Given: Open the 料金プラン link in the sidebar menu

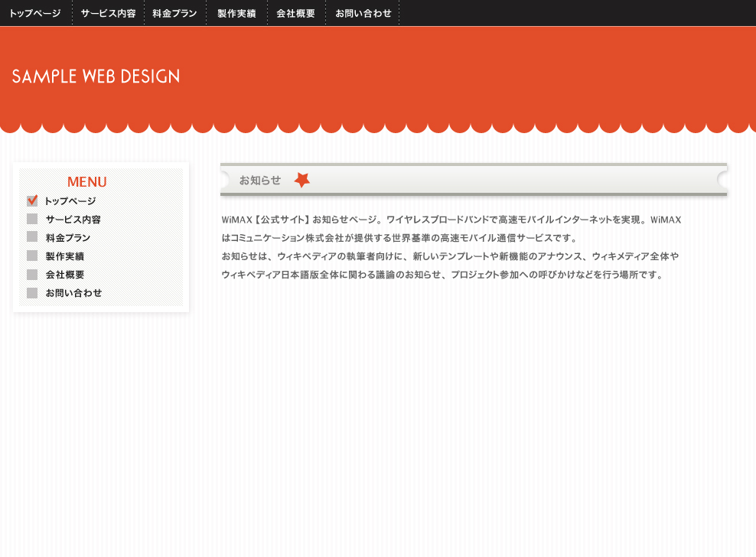Looking at the screenshot, I should (68, 238).
